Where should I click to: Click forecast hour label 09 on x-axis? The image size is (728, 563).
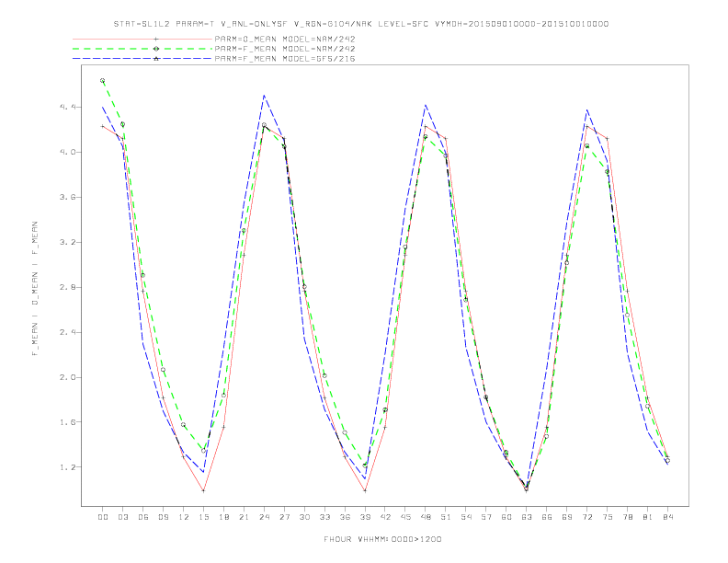point(163,517)
